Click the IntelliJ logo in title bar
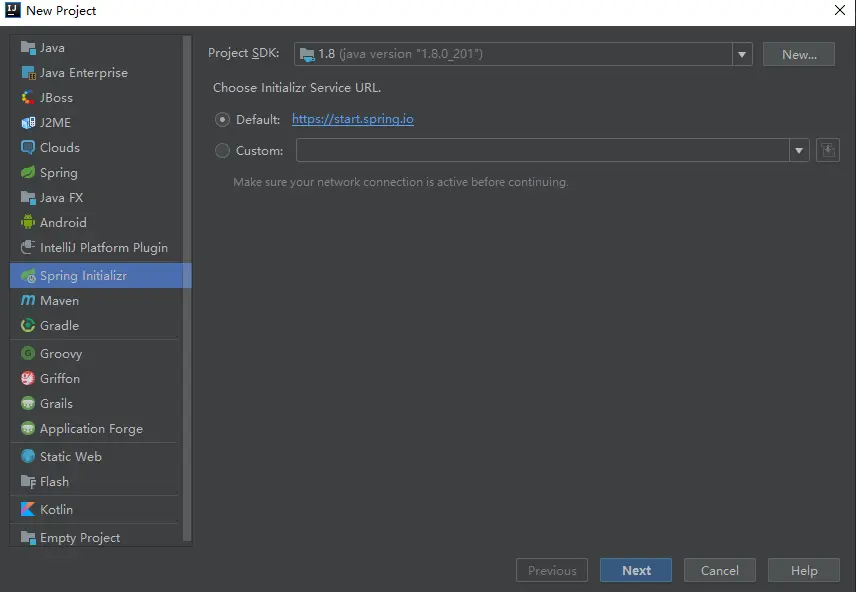856x592 pixels. 13,10
